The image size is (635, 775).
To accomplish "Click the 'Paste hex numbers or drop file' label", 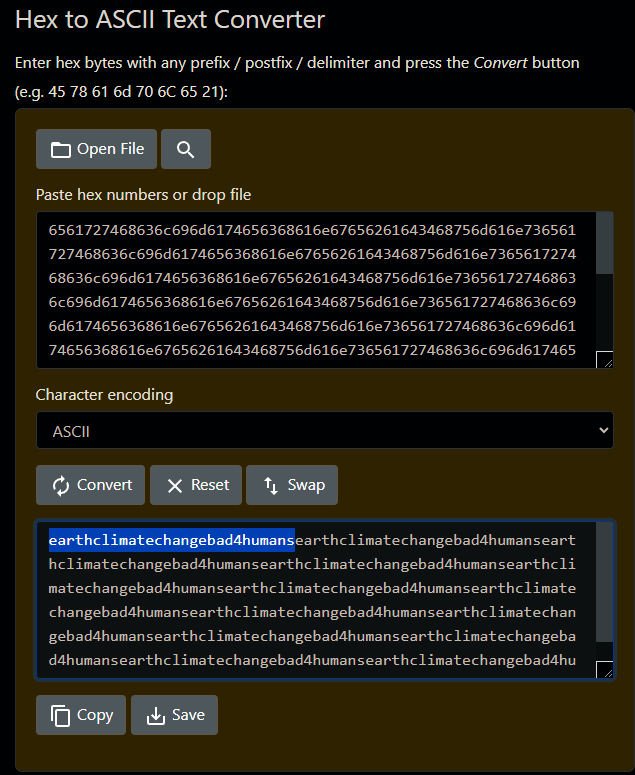I will point(143,195).
